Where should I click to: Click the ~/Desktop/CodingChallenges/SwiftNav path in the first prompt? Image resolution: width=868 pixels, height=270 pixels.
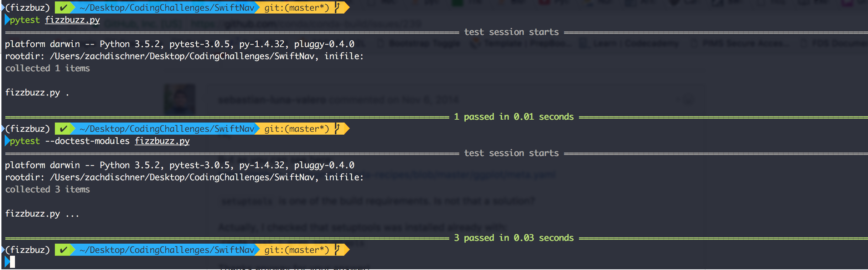pyautogui.click(x=167, y=7)
